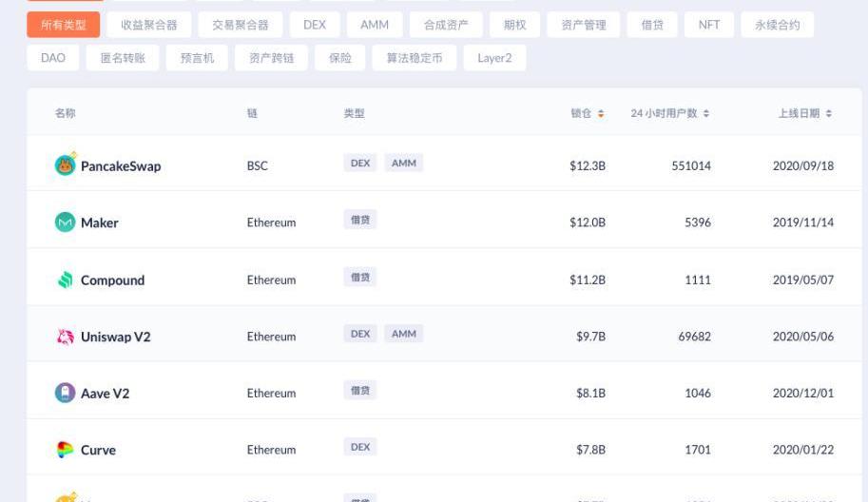Click the Aave V2 logo icon
Viewport: 868px width, 502px height.
tap(65, 393)
